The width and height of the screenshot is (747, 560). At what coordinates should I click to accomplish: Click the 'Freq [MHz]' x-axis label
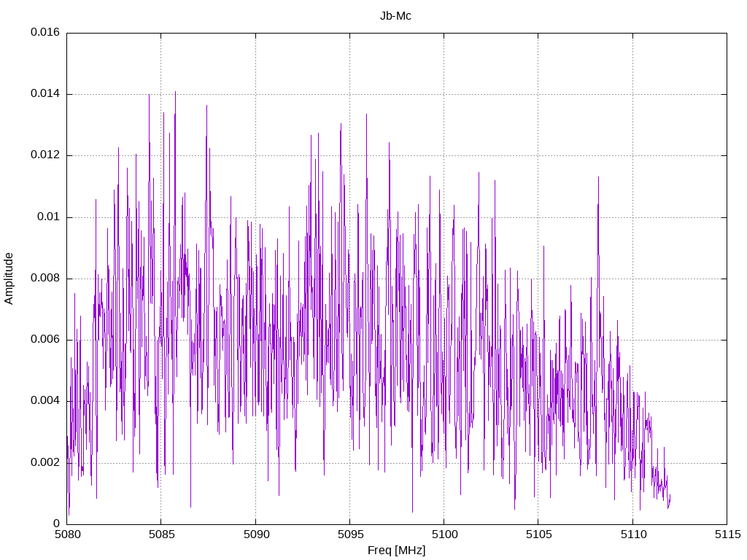pos(396,551)
